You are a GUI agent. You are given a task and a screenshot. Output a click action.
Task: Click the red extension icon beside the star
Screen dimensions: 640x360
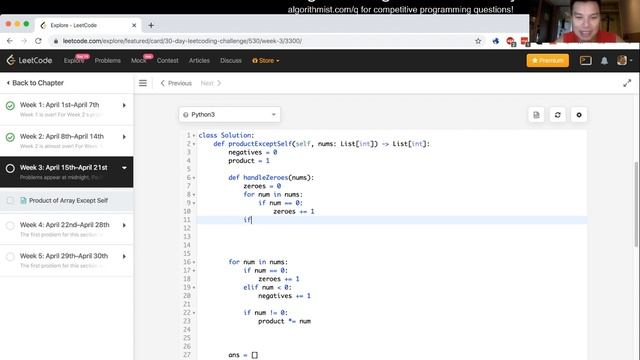510,41
